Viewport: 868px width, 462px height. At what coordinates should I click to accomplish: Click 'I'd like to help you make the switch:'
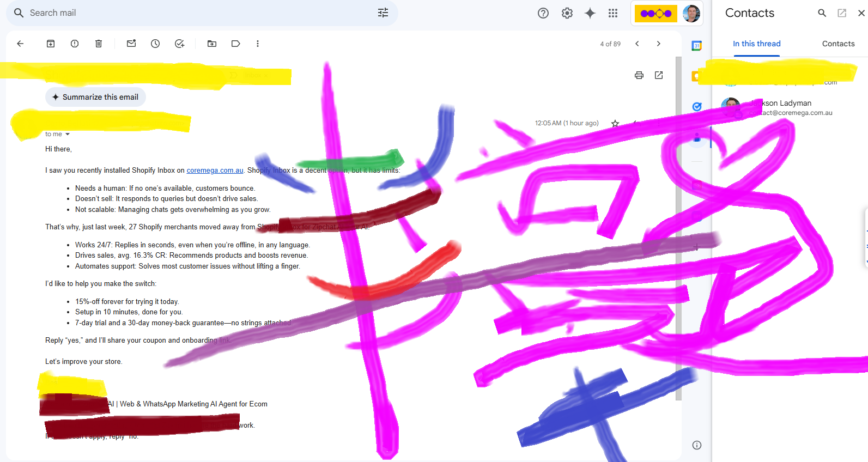click(101, 284)
